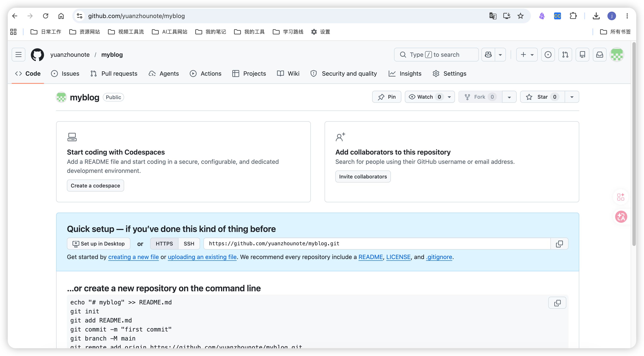This screenshot has height=356, width=644.
Task: Open the bookmarks apps grid icon
Action: tap(13, 32)
